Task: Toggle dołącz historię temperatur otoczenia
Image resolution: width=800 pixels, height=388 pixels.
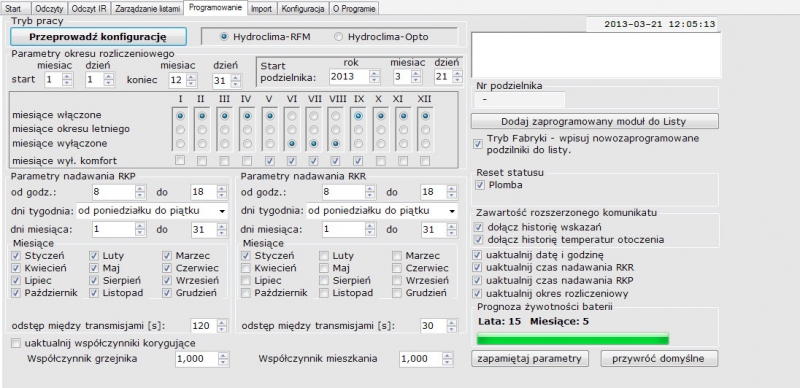Action: (478, 239)
